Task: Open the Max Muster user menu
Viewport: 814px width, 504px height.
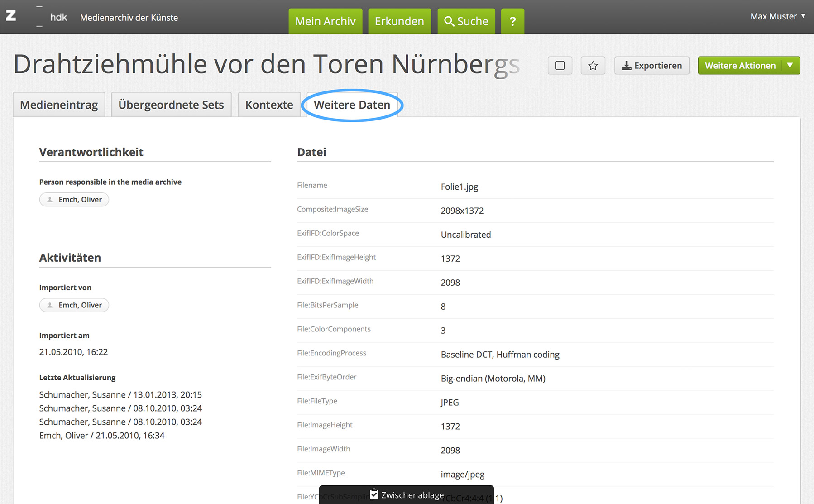Action: pyautogui.click(x=777, y=16)
